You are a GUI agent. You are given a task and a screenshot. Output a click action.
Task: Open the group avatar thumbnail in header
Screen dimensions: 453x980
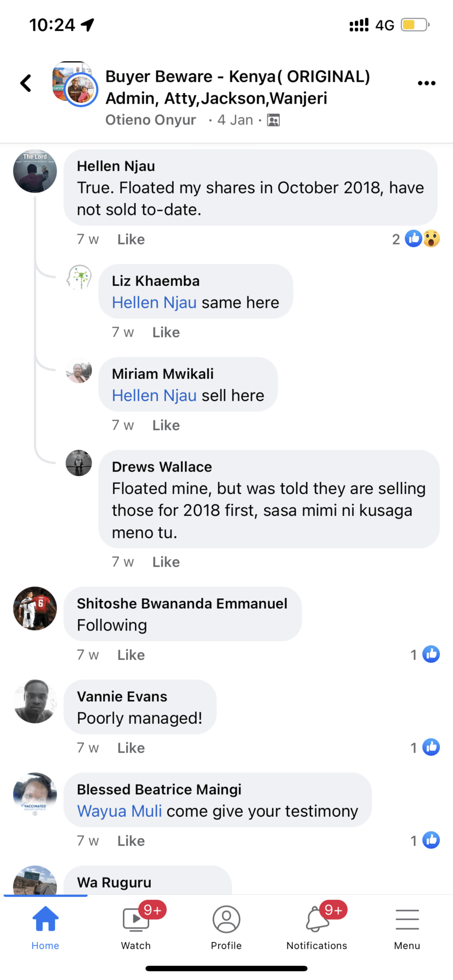click(75, 84)
